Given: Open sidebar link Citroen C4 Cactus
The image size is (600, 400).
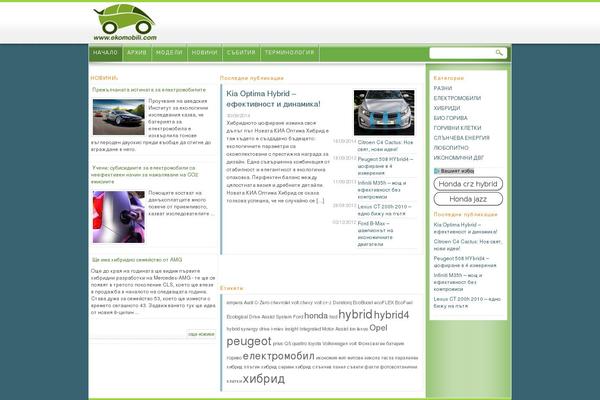Looking at the screenshot, I should pos(468,245).
